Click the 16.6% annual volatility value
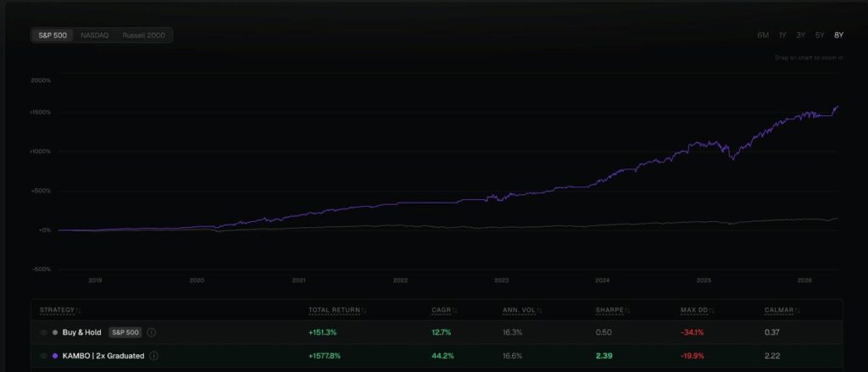Viewport: 868px width, 372px height. (x=512, y=356)
